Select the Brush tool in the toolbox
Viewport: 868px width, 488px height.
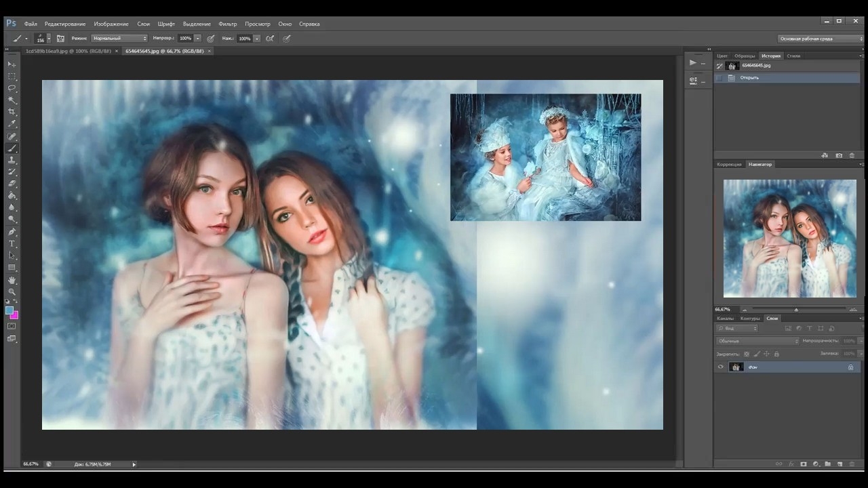tap(12, 148)
